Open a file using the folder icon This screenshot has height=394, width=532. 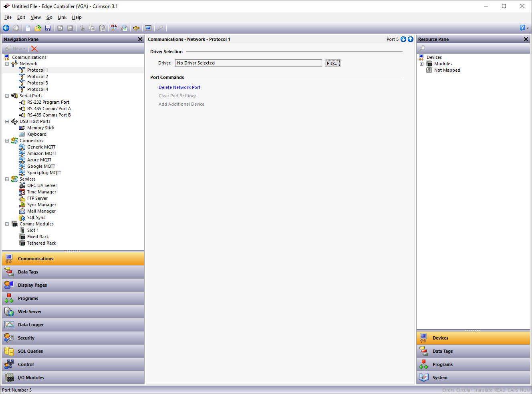[38, 28]
